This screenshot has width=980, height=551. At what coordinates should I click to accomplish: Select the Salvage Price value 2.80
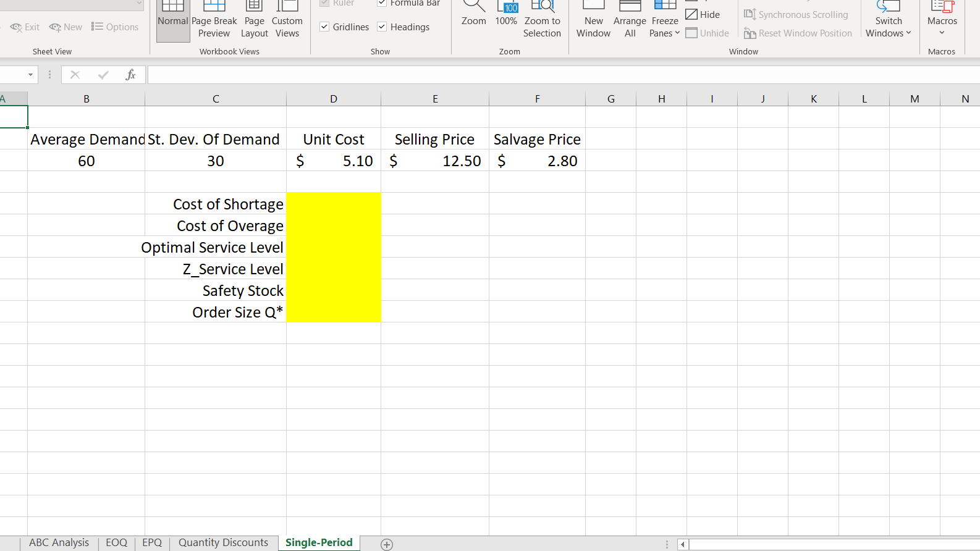tap(538, 160)
